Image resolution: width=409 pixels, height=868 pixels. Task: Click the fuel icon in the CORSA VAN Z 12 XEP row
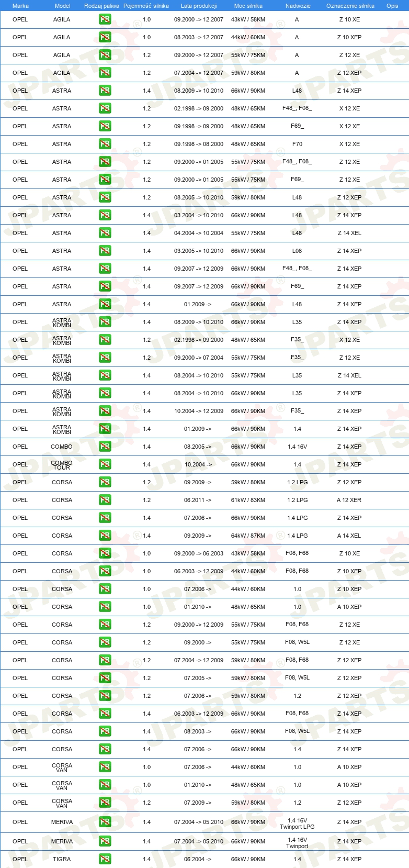(x=105, y=803)
